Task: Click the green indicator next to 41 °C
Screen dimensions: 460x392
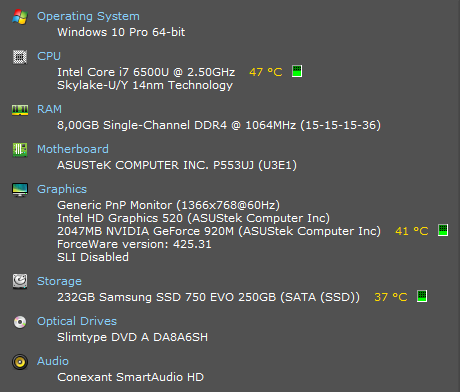Action: 443,230
